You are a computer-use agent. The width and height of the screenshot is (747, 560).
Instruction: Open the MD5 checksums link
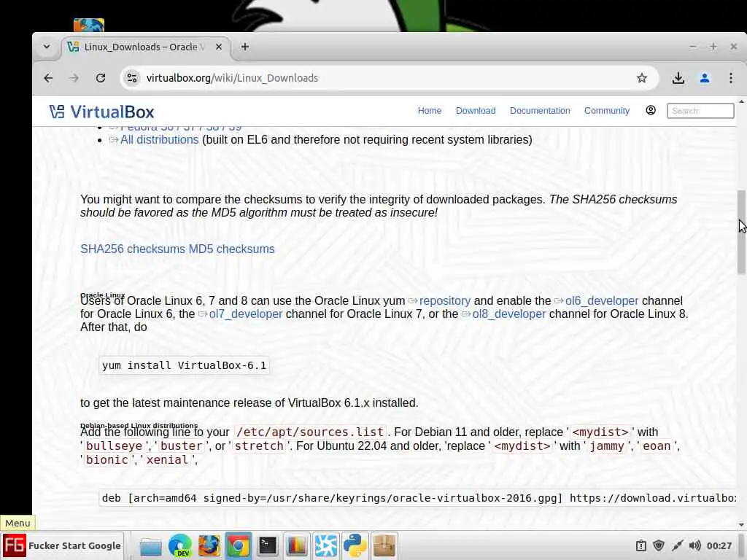point(231,249)
